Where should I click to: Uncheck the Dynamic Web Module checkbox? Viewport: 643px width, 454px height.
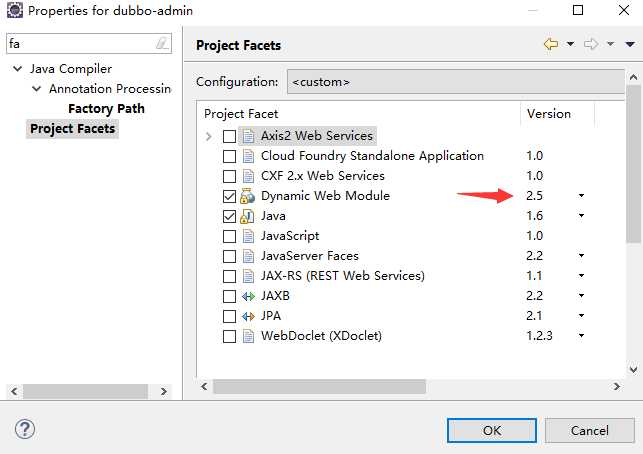pyautogui.click(x=229, y=196)
